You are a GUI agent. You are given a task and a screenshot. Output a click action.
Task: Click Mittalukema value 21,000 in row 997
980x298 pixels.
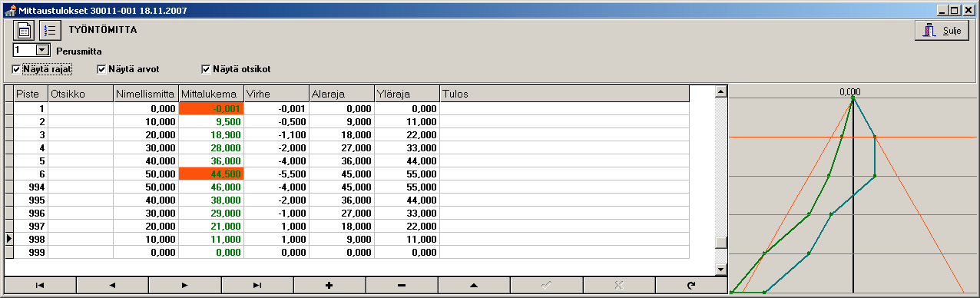(210, 226)
